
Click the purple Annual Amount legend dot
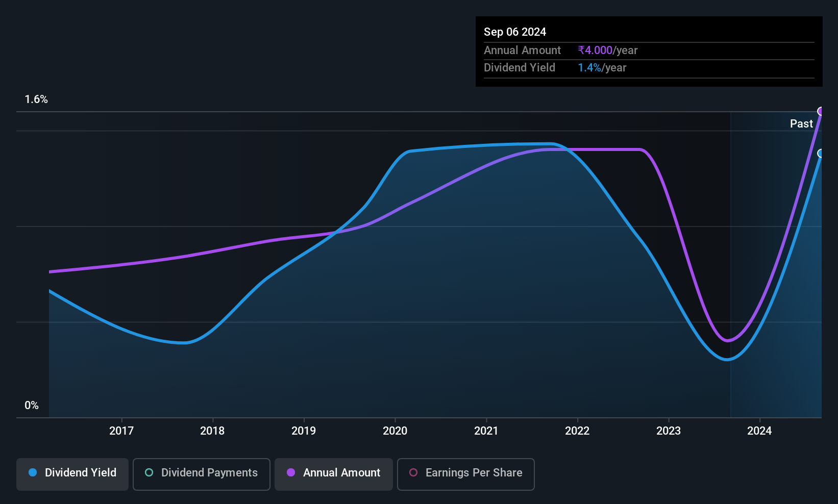pyautogui.click(x=291, y=472)
